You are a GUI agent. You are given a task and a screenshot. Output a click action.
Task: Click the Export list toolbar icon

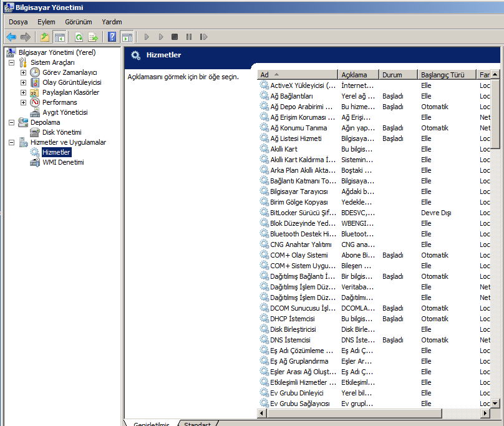pyautogui.click(x=93, y=37)
